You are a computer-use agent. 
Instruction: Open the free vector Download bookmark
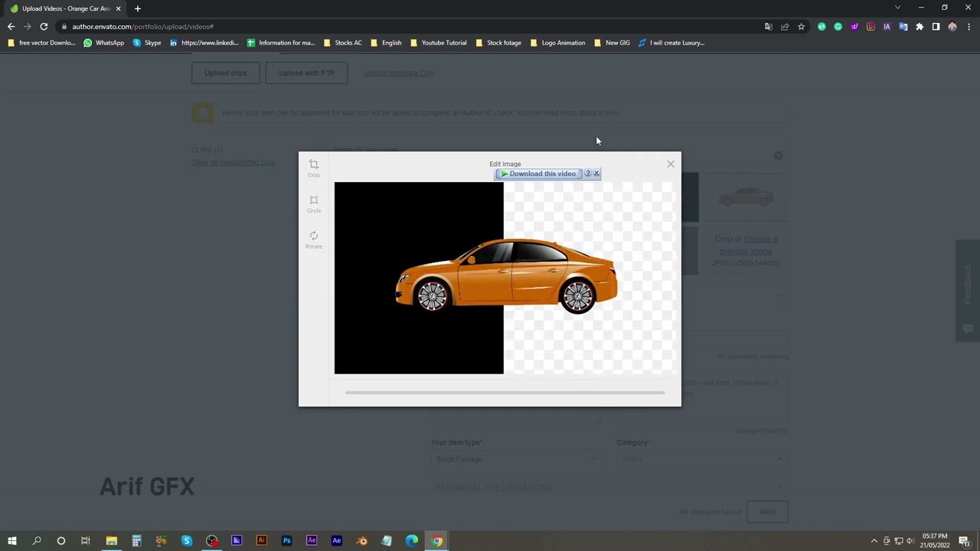click(41, 43)
